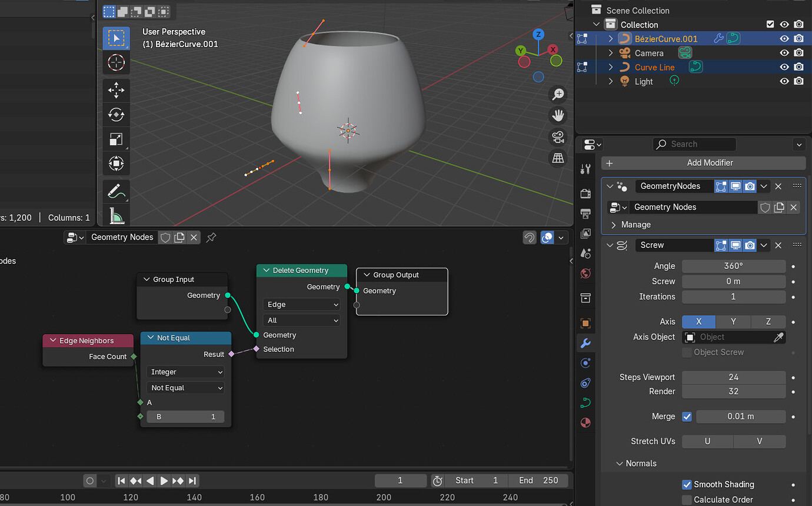Duplicate node group in node editor header
This screenshot has height=506, width=812.
pos(179,237)
